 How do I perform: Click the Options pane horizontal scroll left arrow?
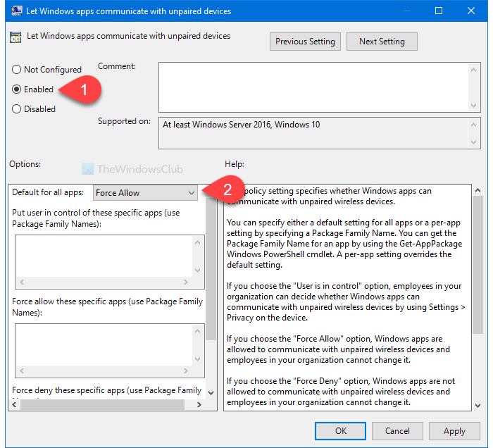(x=14, y=404)
